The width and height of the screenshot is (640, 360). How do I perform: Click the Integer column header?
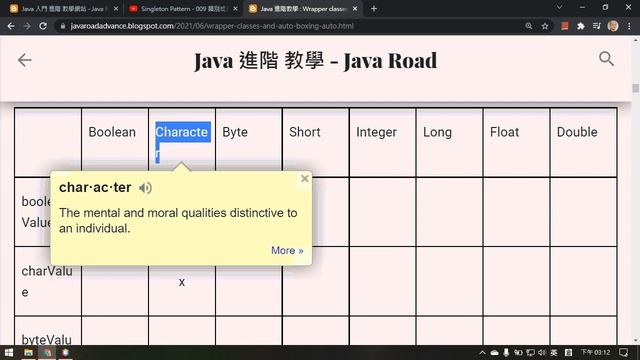click(376, 132)
